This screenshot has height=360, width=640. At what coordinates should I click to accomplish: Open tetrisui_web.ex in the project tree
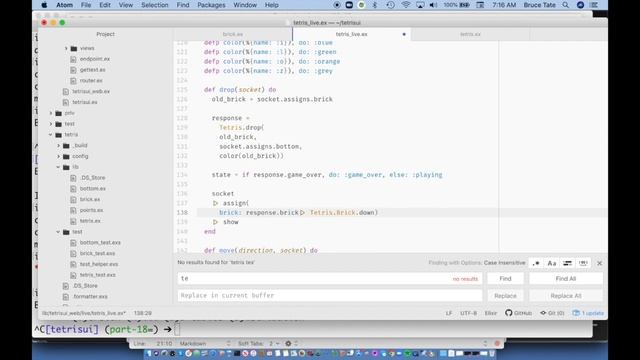tap(91, 91)
